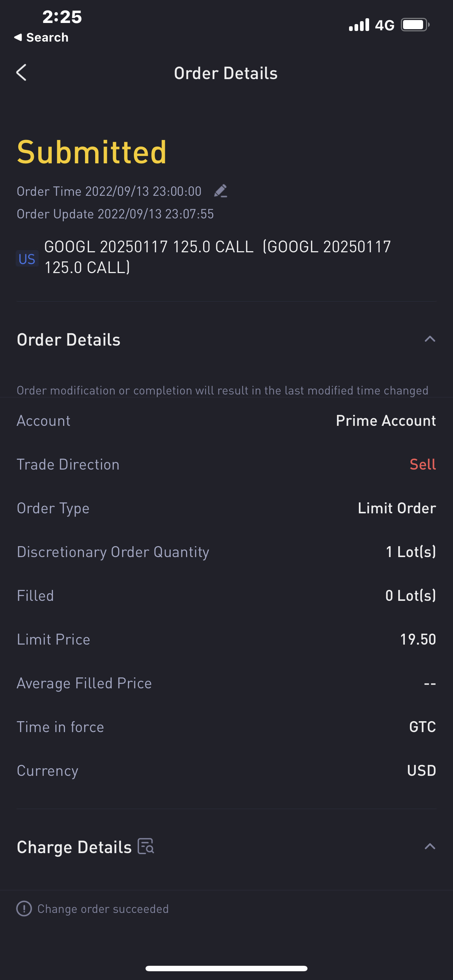Screen dimensions: 453x980
Task: Collapse the Order Details section chevron
Action: point(430,339)
